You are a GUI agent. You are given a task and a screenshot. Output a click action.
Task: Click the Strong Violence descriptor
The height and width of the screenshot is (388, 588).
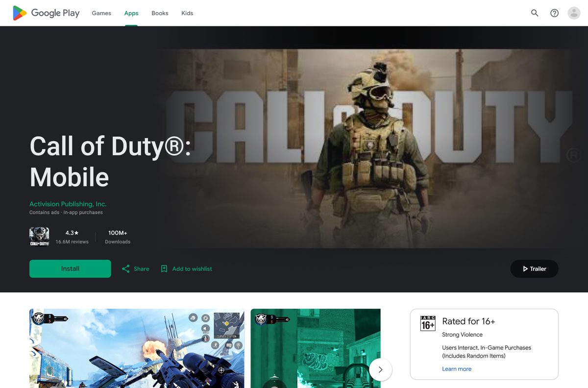point(462,335)
